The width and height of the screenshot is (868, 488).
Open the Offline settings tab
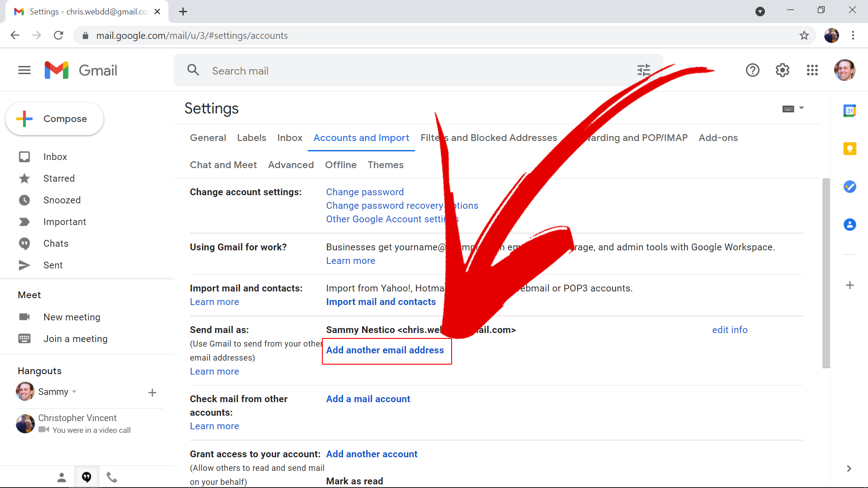[x=341, y=165]
